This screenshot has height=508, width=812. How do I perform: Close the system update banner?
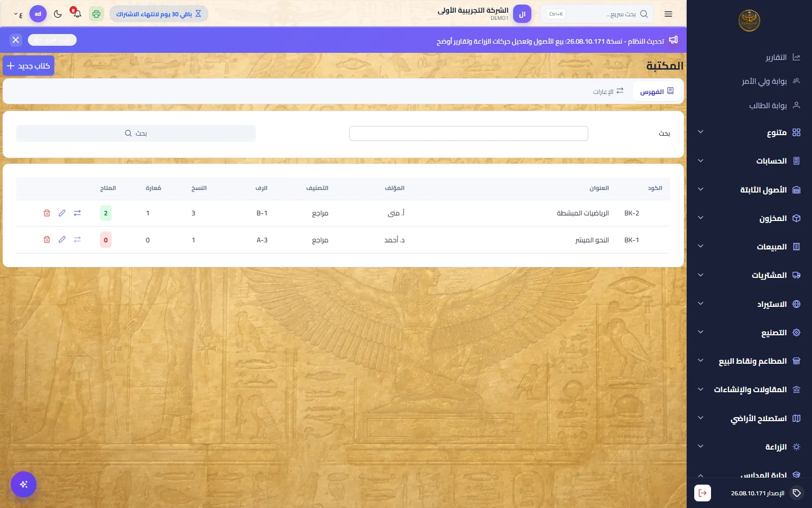[16, 40]
